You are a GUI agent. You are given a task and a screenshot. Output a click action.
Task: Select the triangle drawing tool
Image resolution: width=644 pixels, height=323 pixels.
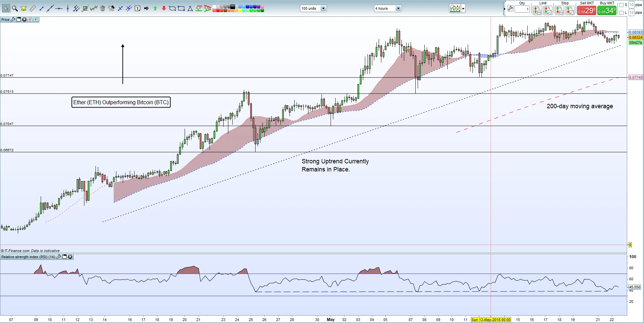190,8
